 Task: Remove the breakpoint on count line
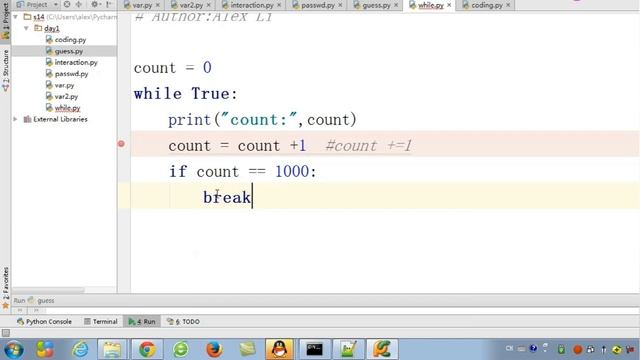tap(121, 144)
